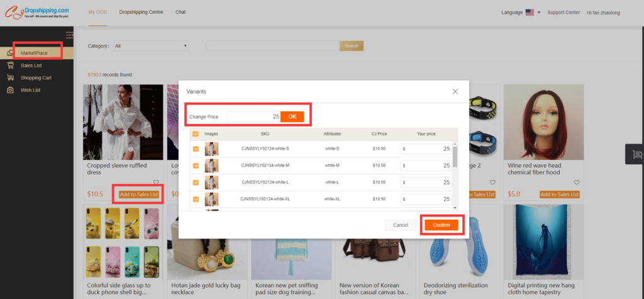Click the Hi fan zhaolong account link
Viewport: 644px width, 299px height.
click(603, 13)
